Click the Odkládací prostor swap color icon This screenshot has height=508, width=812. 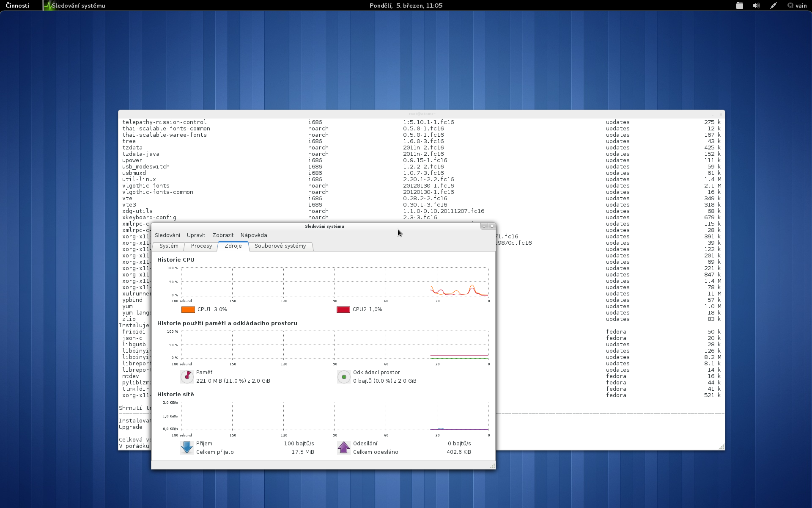[344, 376]
